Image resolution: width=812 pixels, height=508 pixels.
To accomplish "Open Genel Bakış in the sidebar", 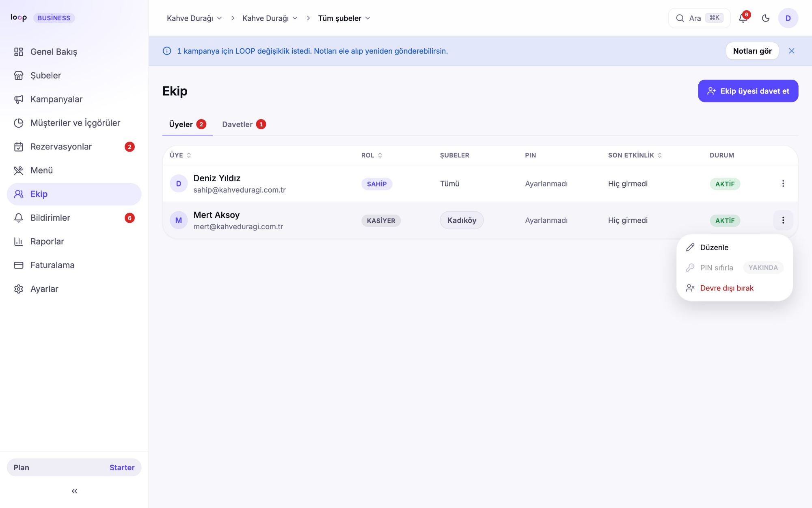I will (74, 52).
